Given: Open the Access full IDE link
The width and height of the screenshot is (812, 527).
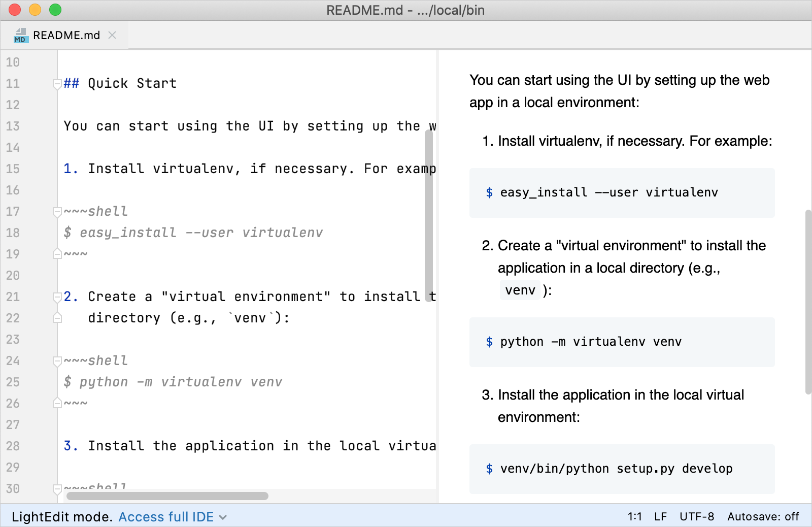Looking at the screenshot, I should click(x=166, y=517).
